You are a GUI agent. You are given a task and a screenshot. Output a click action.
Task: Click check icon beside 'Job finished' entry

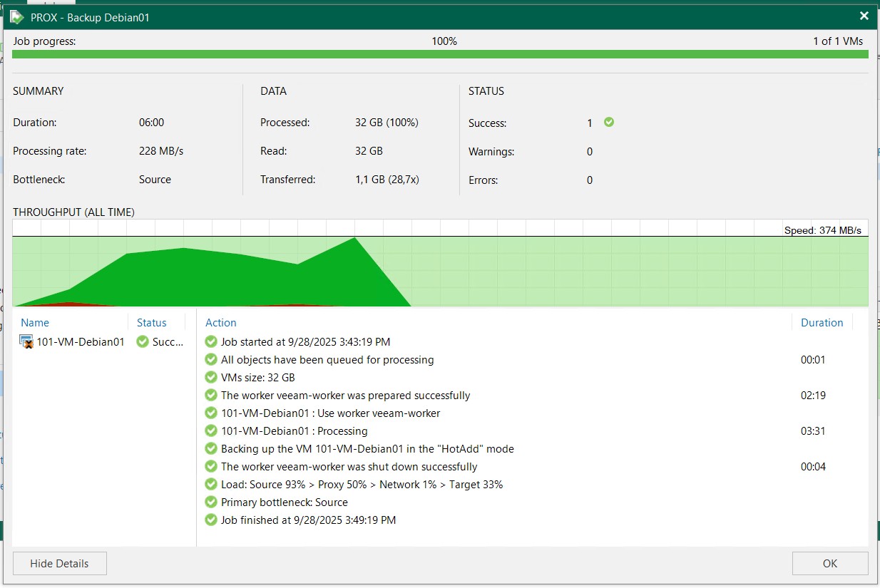(210, 520)
